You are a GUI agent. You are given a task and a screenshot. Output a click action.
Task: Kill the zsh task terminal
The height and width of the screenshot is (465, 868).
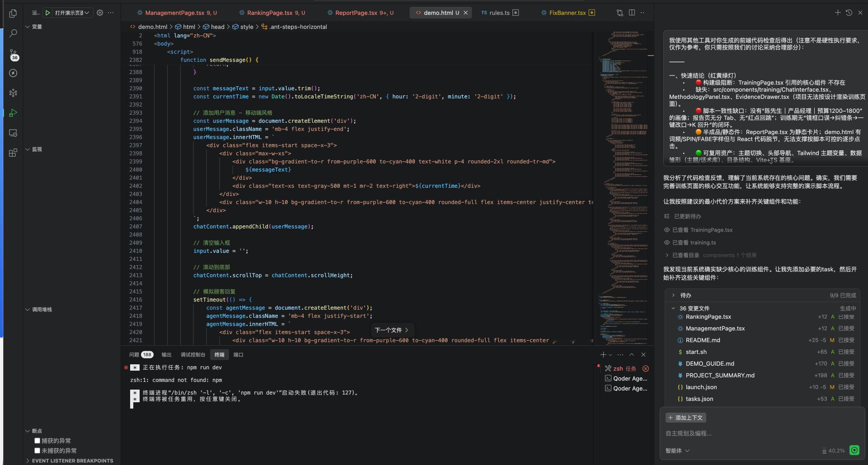pos(645,368)
